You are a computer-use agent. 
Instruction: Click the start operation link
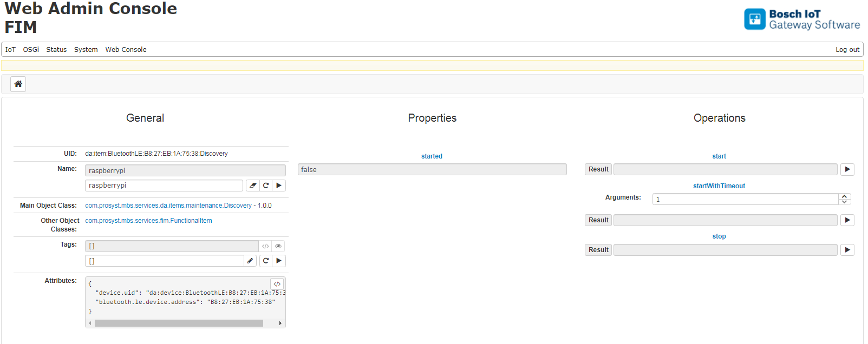[x=719, y=156]
